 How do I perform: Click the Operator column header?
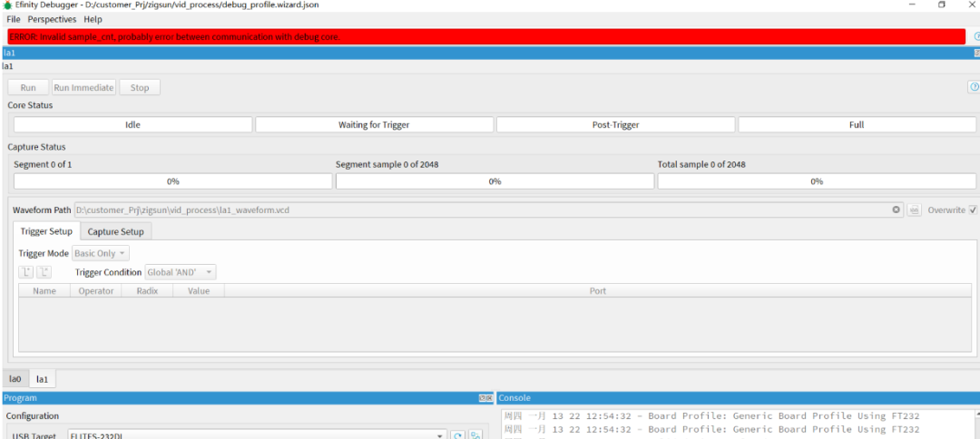tap(95, 291)
